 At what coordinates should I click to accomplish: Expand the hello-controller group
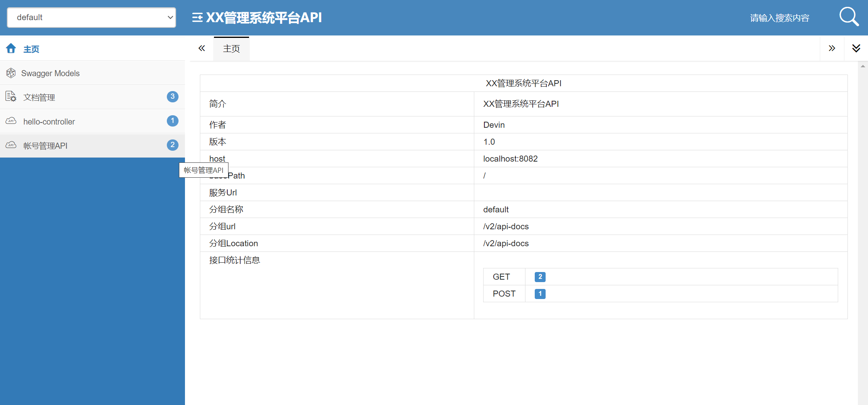[x=92, y=121]
